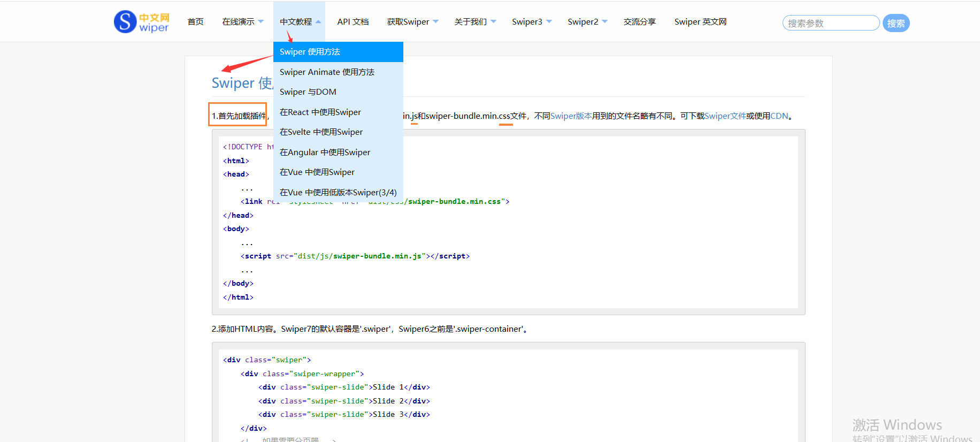The image size is (980, 442).
Task: Click the Swiper 中文网 logo
Action: [141, 22]
